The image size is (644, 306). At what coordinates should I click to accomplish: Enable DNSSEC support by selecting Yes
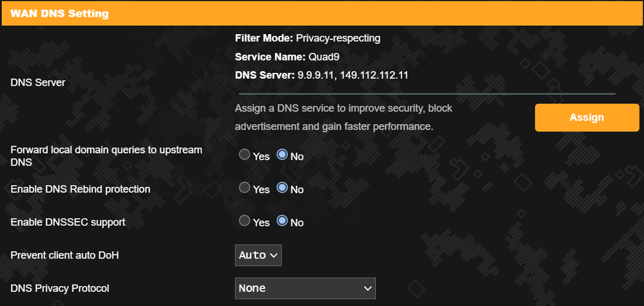click(x=244, y=221)
